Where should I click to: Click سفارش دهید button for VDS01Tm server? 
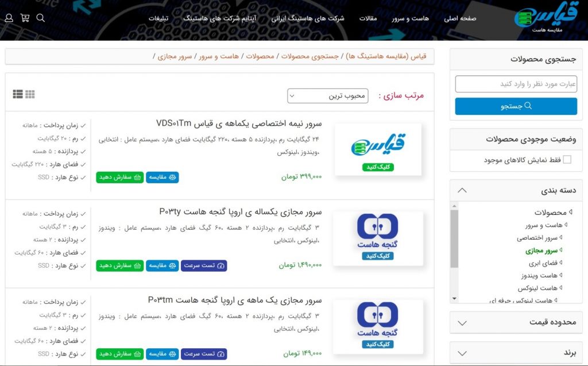click(120, 178)
